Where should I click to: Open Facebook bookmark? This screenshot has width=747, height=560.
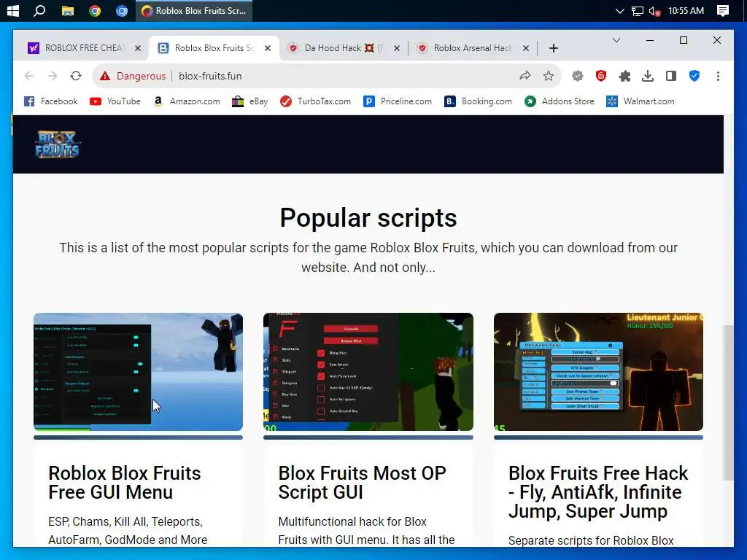point(51,101)
